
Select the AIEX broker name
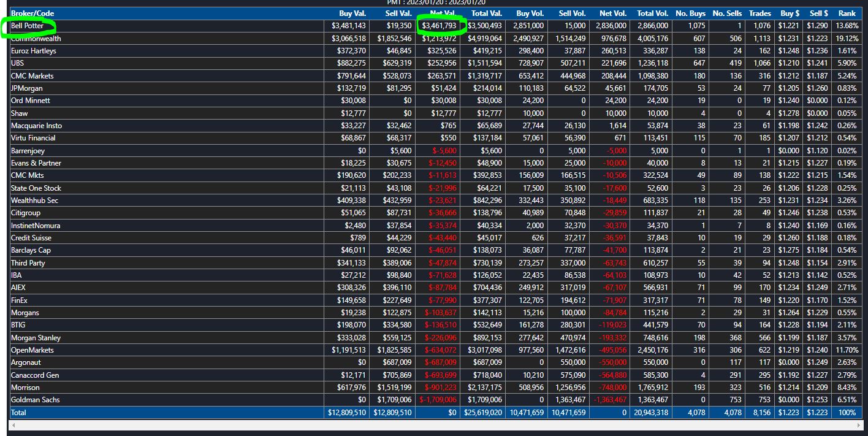(18, 288)
